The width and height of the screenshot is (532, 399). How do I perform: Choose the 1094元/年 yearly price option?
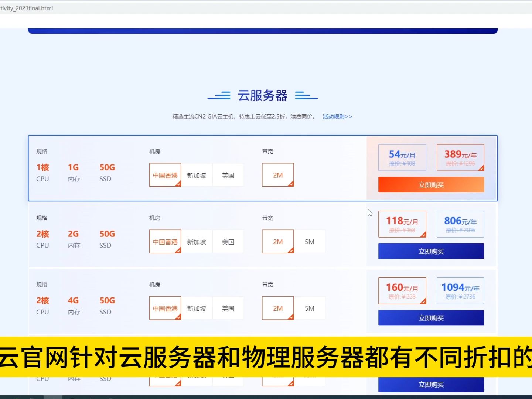tap(460, 291)
